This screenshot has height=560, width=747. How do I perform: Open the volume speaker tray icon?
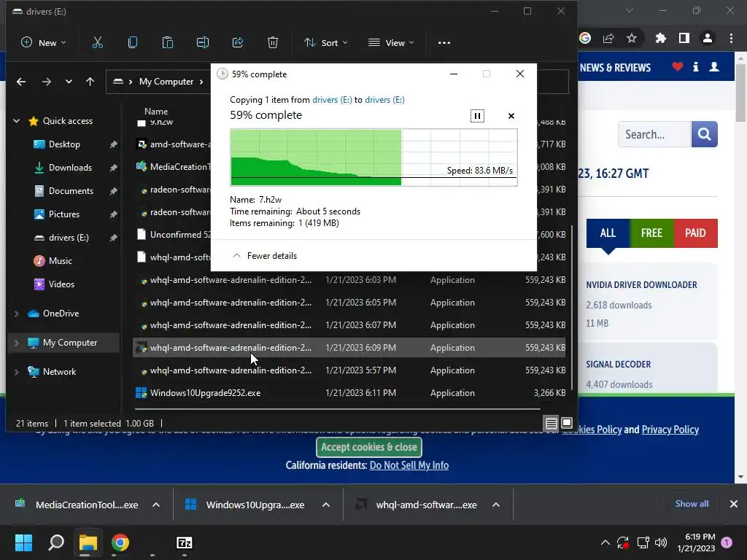pyautogui.click(x=661, y=542)
